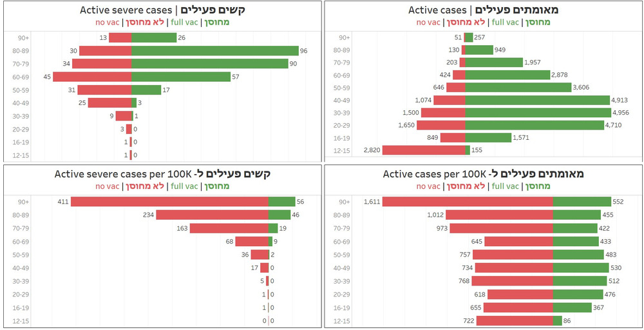
Task: Click the green 90+ bar showing 56 per 100K
Action: (281, 202)
